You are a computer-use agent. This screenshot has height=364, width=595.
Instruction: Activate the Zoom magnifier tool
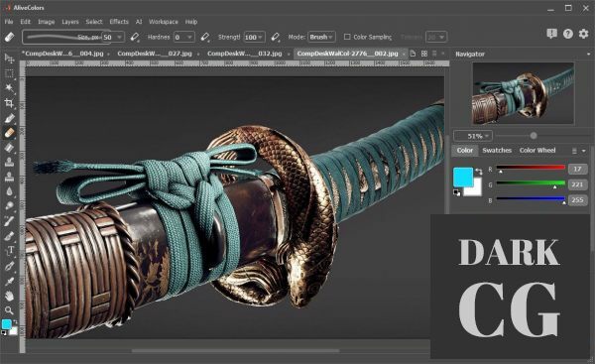(x=9, y=310)
